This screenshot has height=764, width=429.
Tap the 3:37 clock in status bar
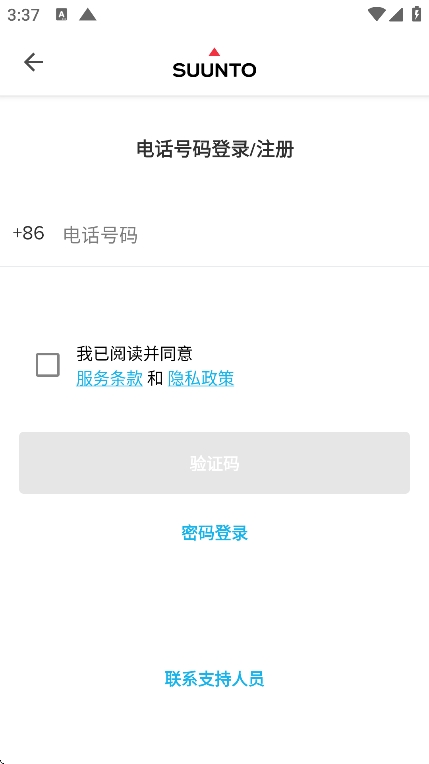point(23,15)
